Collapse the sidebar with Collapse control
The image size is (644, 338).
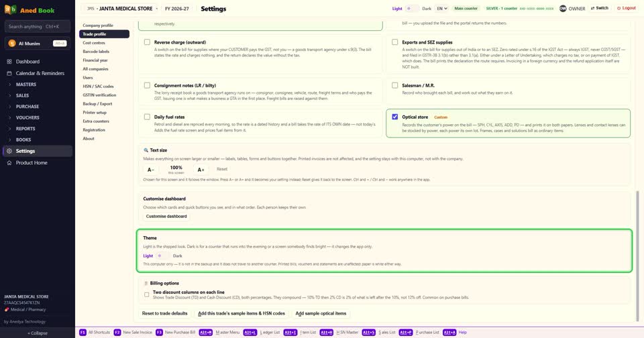click(38, 333)
